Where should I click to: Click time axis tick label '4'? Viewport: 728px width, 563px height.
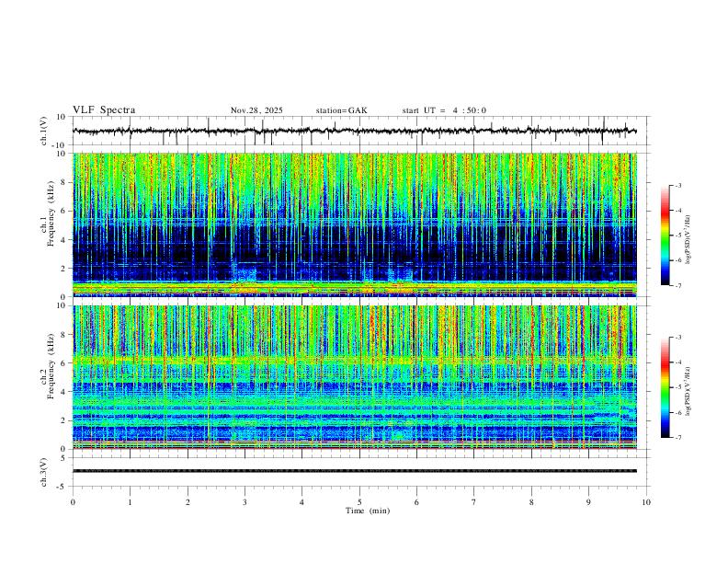click(x=301, y=502)
